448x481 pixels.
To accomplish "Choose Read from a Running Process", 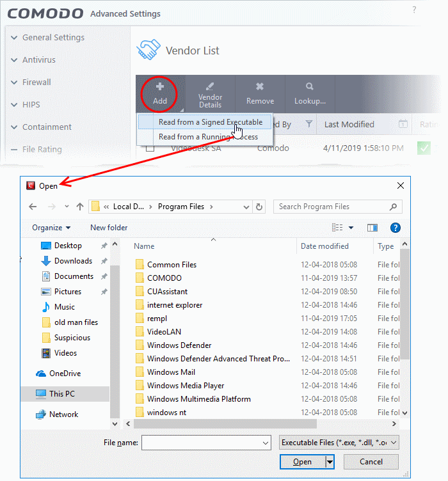I will (205, 137).
